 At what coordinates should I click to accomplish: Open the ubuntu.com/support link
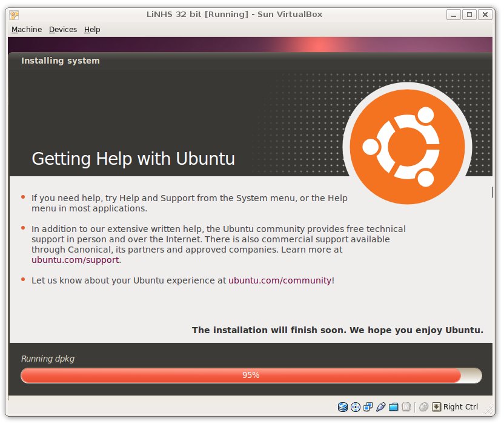coord(75,260)
